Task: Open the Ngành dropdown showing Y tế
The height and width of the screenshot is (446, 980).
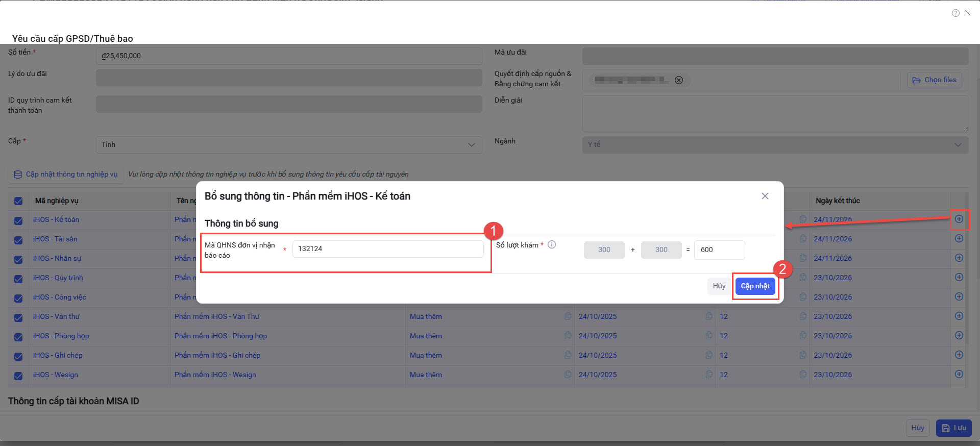Action: point(775,145)
